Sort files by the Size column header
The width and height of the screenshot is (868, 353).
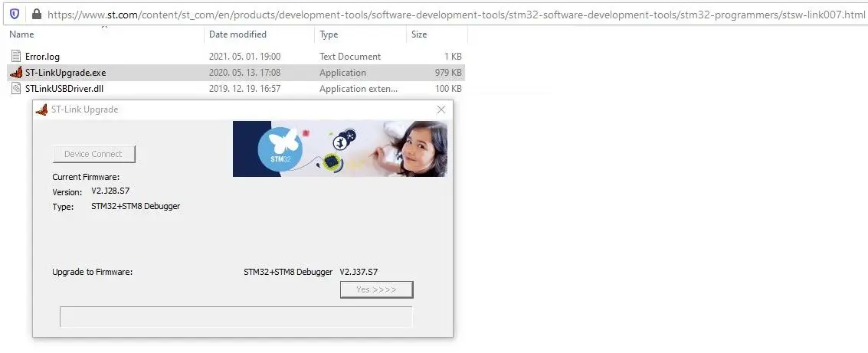pyautogui.click(x=419, y=34)
